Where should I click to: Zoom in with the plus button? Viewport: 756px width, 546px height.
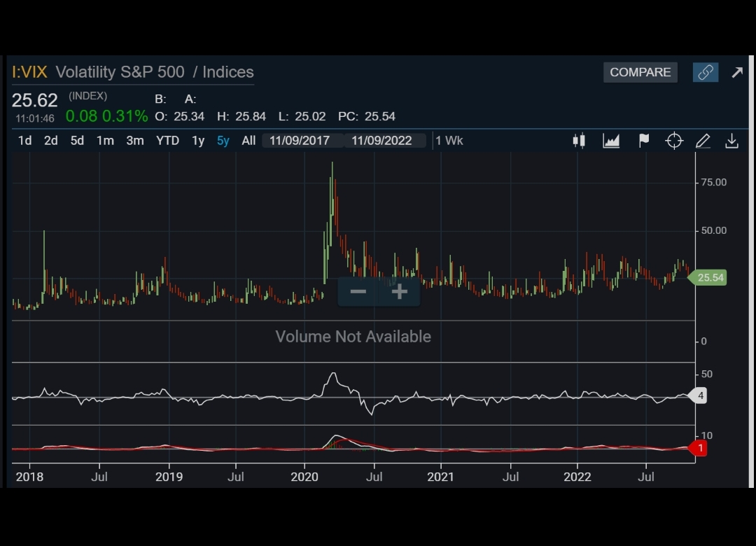(x=399, y=291)
